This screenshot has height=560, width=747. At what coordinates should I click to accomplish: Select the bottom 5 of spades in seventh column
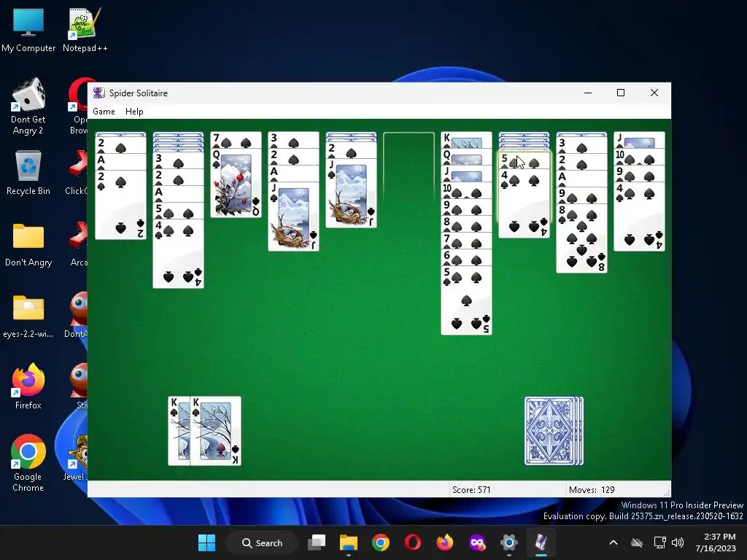(x=466, y=300)
